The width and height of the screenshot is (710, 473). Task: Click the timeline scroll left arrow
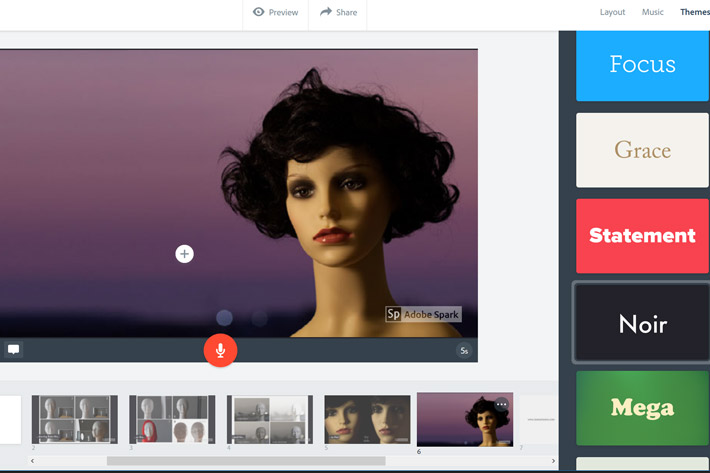(32, 461)
